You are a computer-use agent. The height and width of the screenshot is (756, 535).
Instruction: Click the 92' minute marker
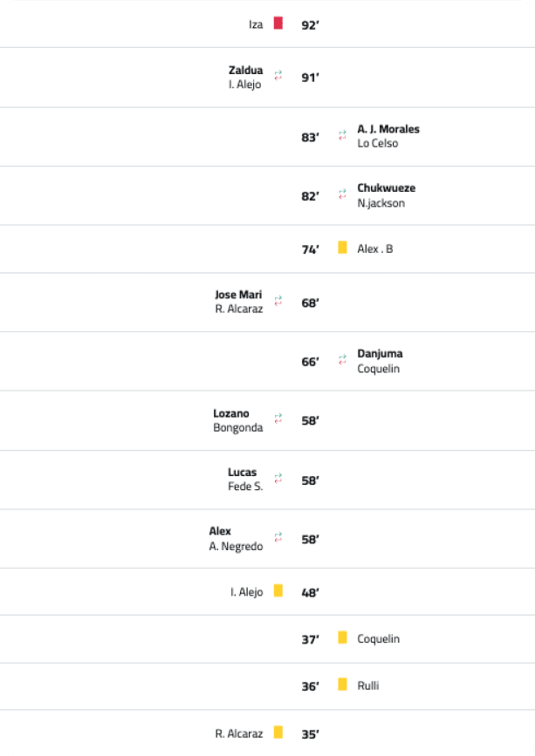click(x=310, y=25)
